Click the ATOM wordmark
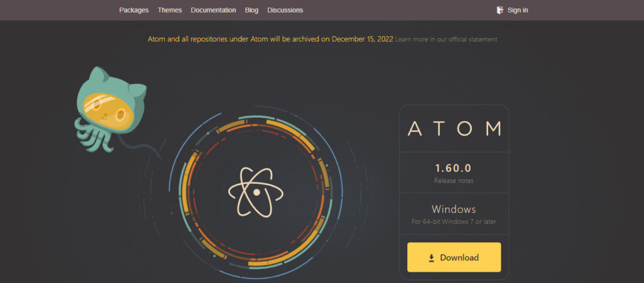The image size is (644, 283). [x=454, y=129]
